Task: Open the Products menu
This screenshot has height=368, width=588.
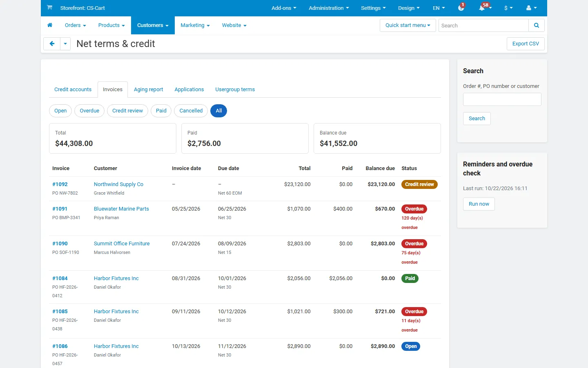Action: (x=111, y=25)
